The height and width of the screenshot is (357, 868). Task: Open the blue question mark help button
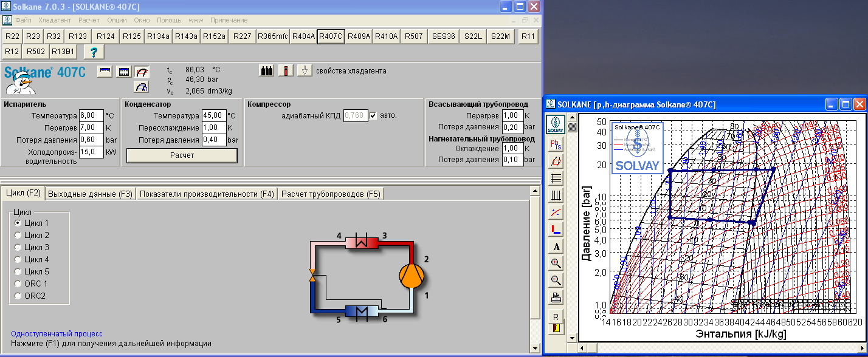click(x=94, y=51)
